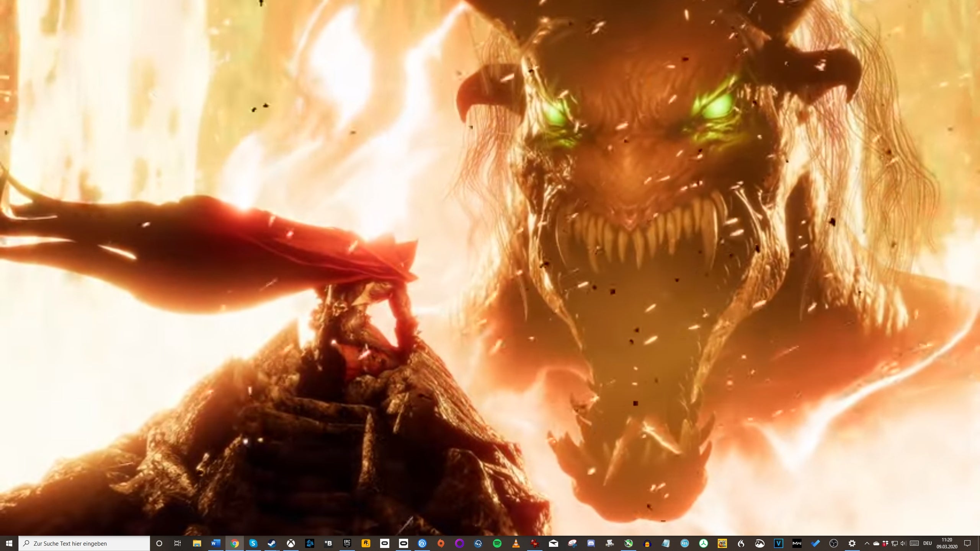Screen dimensions: 980x551
Task: Open the paper scroll app icon
Action: click(x=610, y=543)
